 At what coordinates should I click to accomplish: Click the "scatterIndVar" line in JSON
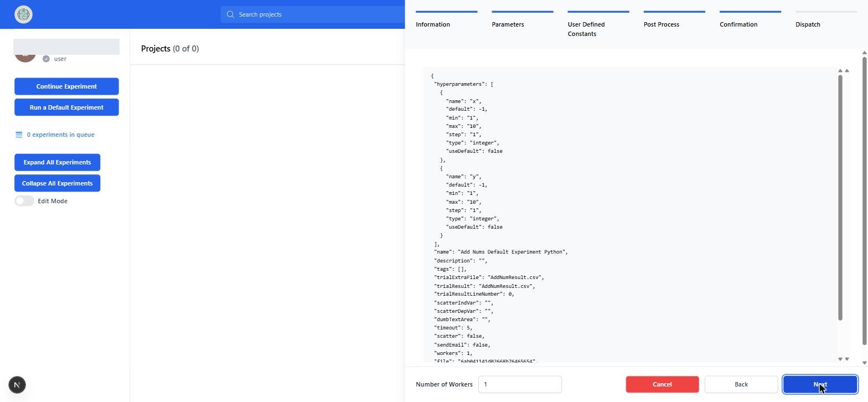tap(463, 303)
